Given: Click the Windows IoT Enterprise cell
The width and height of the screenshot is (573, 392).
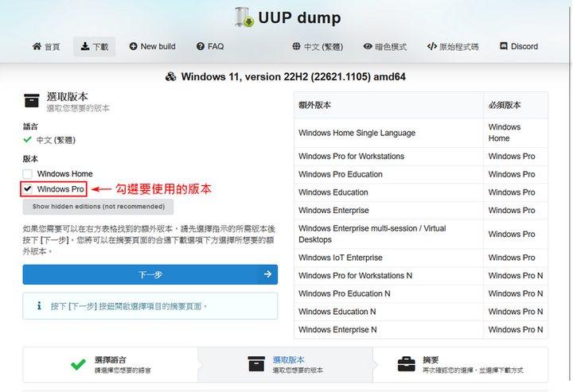Looking at the screenshot, I should pos(388,258).
